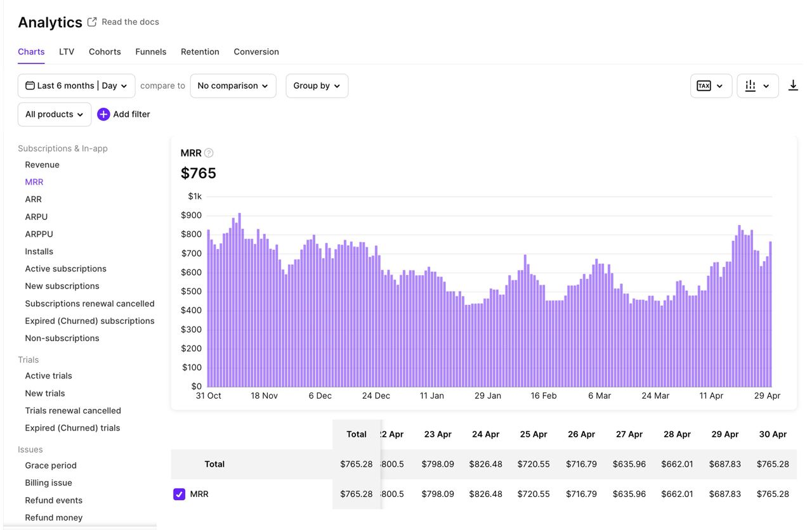Click the purple plus icon beside Add filter
The width and height of the screenshot is (812, 530).
click(103, 114)
